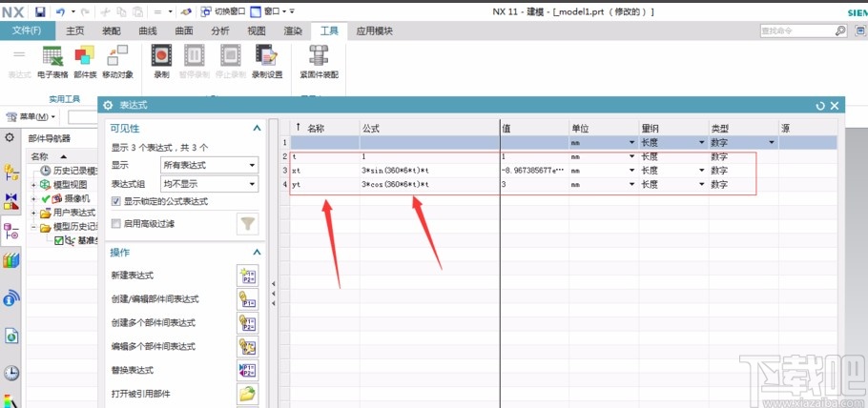Start 录制 recording
This screenshot has width=868, height=408.
pos(161,62)
